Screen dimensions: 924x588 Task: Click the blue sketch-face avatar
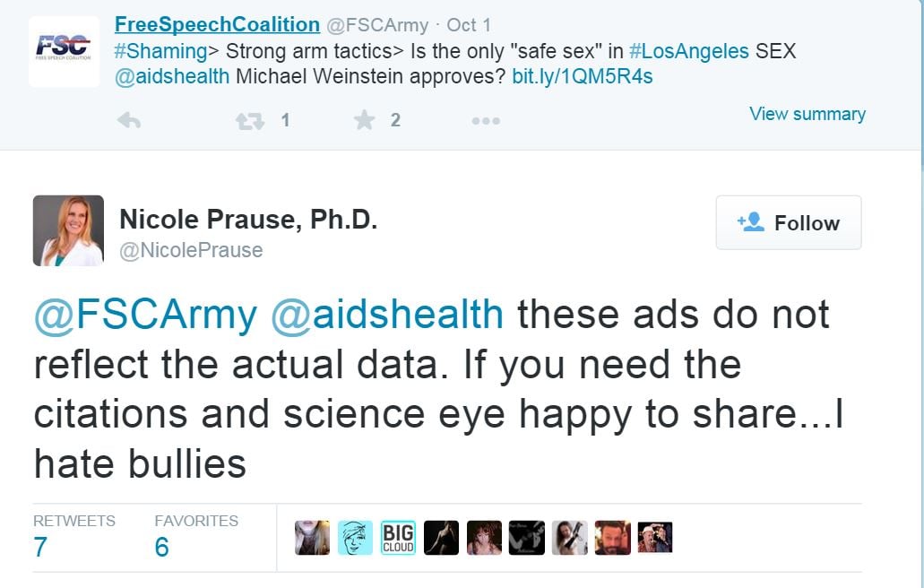coord(355,538)
